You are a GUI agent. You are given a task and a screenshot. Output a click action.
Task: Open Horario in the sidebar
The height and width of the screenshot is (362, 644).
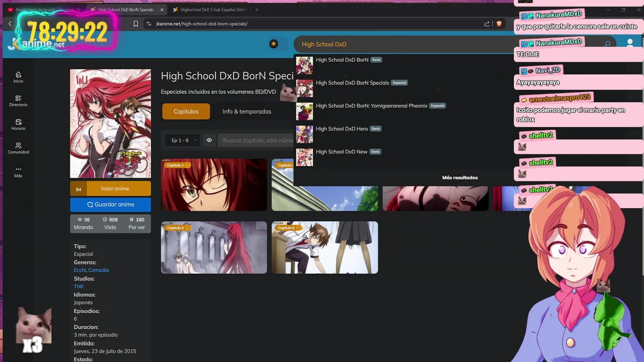click(18, 124)
